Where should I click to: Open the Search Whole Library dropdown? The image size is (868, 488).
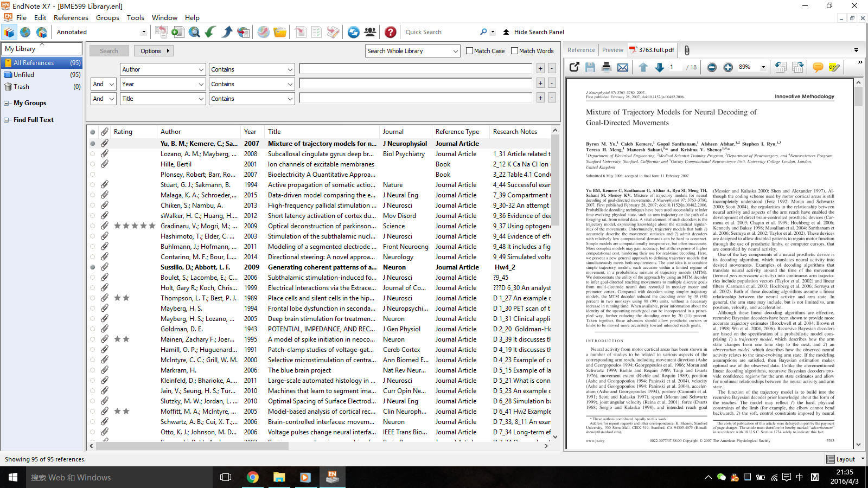coord(455,51)
